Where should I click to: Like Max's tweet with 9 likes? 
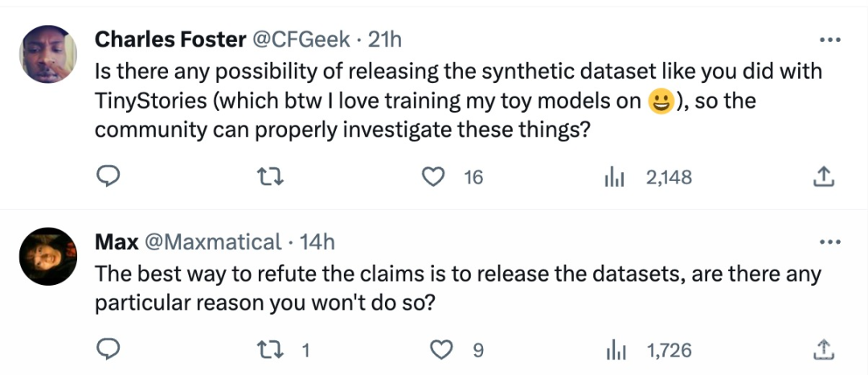(440, 350)
